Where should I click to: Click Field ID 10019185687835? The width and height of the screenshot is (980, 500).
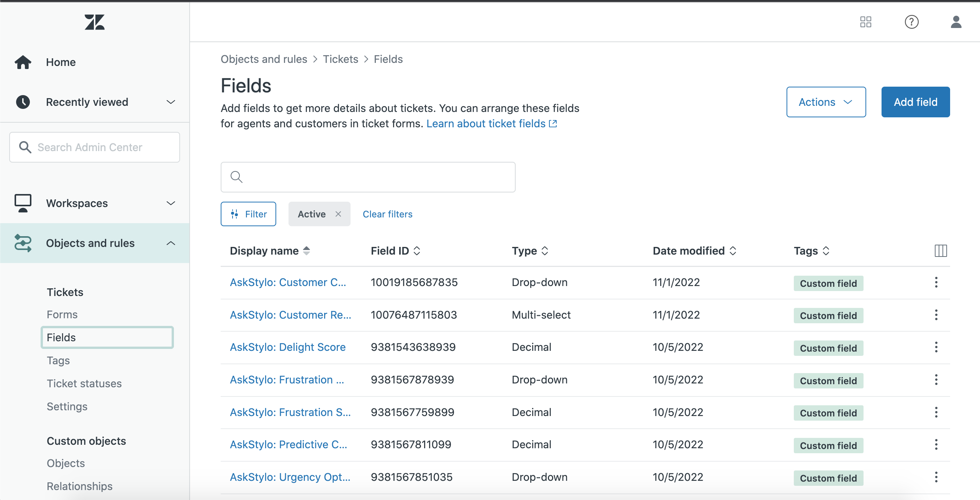(414, 282)
